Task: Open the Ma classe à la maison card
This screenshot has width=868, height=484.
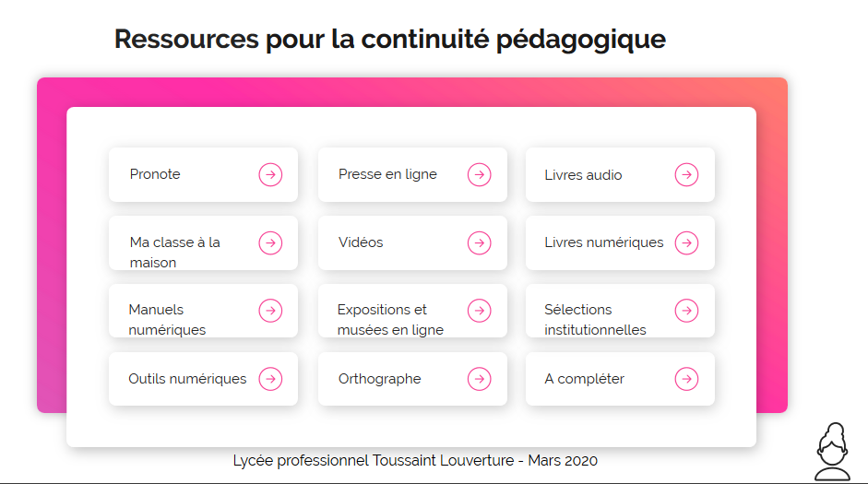Action: 203,242
